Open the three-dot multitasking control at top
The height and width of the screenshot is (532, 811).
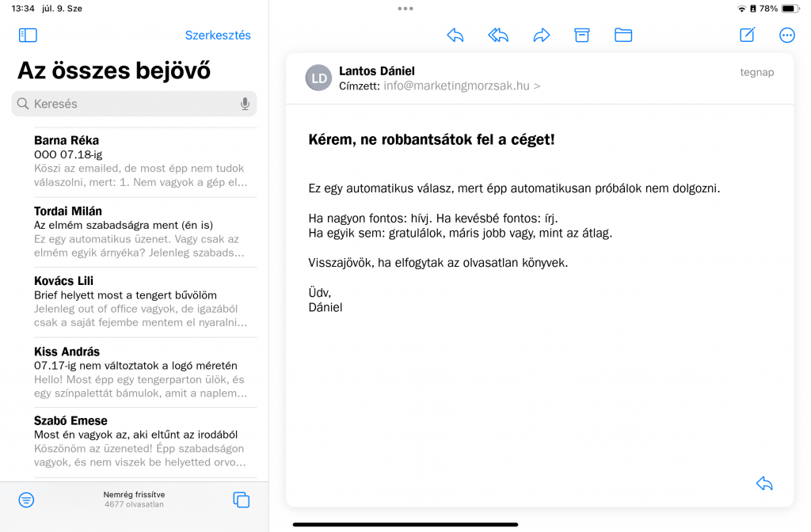(x=405, y=9)
